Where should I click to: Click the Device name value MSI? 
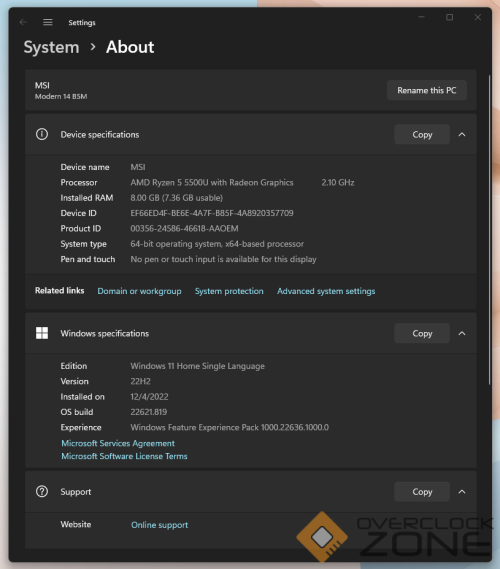[x=138, y=167]
